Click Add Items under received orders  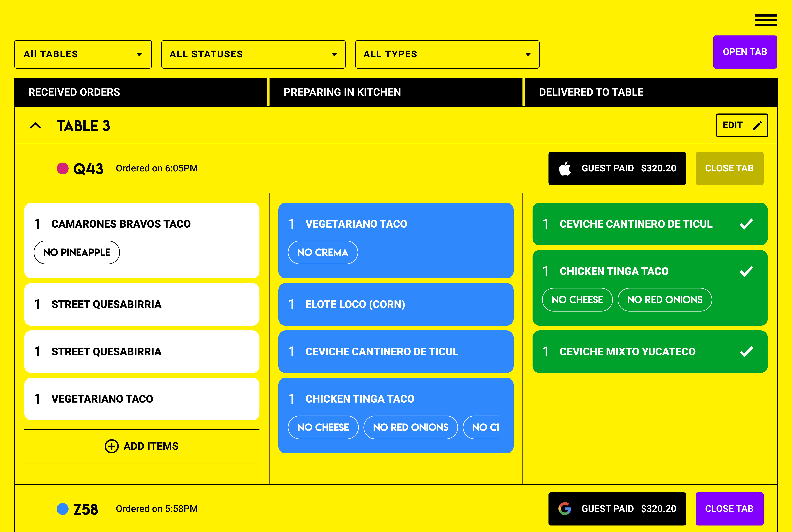coord(142,446)
